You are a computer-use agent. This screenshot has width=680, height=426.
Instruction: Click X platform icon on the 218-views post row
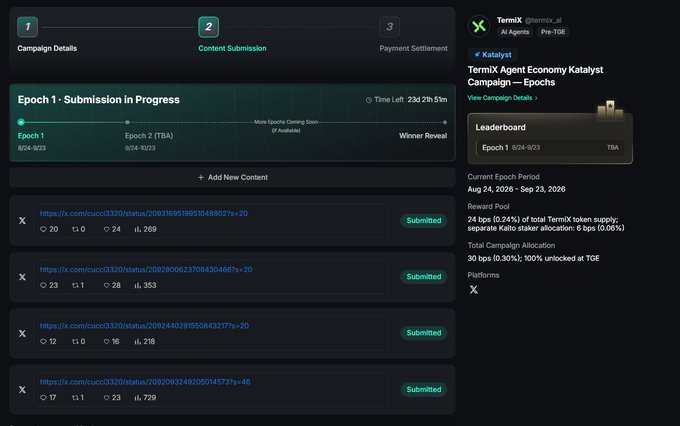(22, 333)
